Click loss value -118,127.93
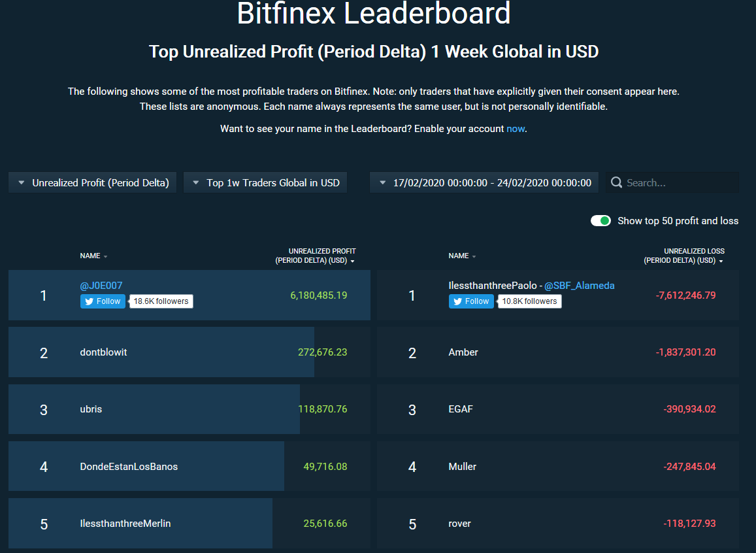756x553 pixels. click(689, 524)
